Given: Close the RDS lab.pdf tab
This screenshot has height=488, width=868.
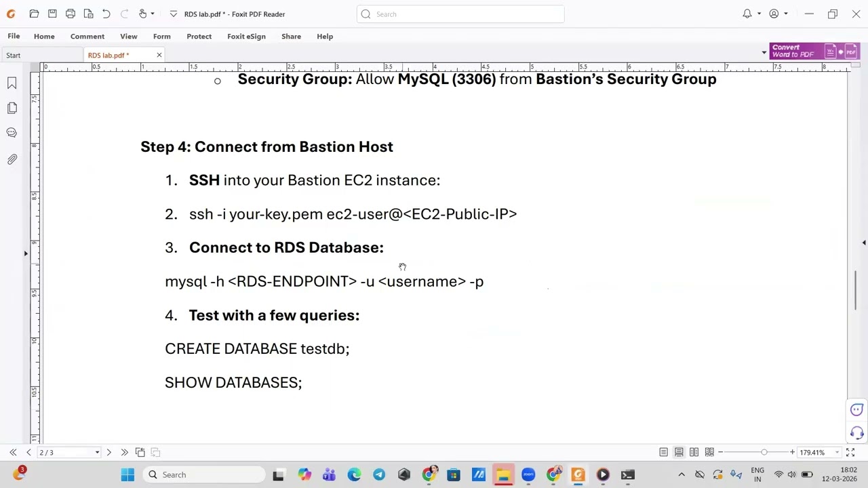Looking at the screenshot, I should [159, 55].
